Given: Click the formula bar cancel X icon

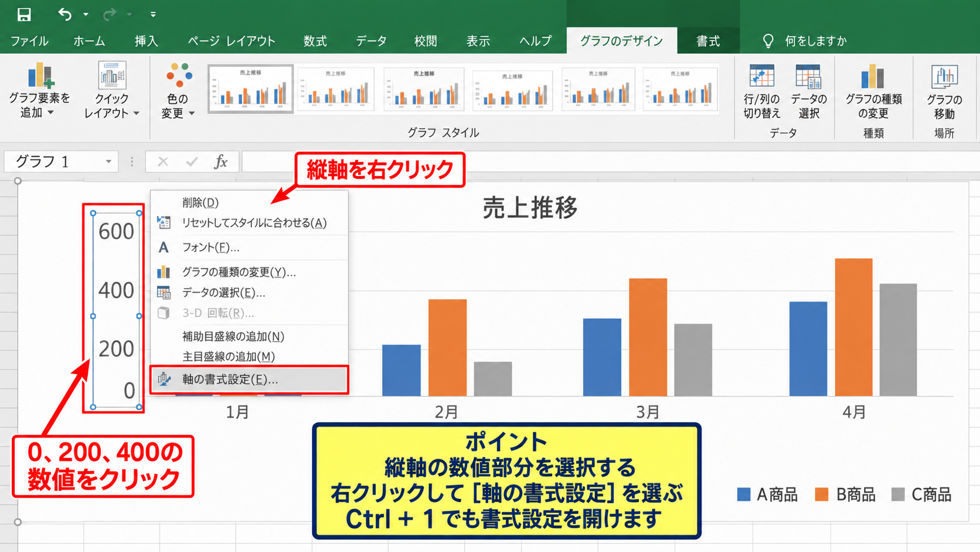Looking at the screenshot, I should [x=163, y=161].
